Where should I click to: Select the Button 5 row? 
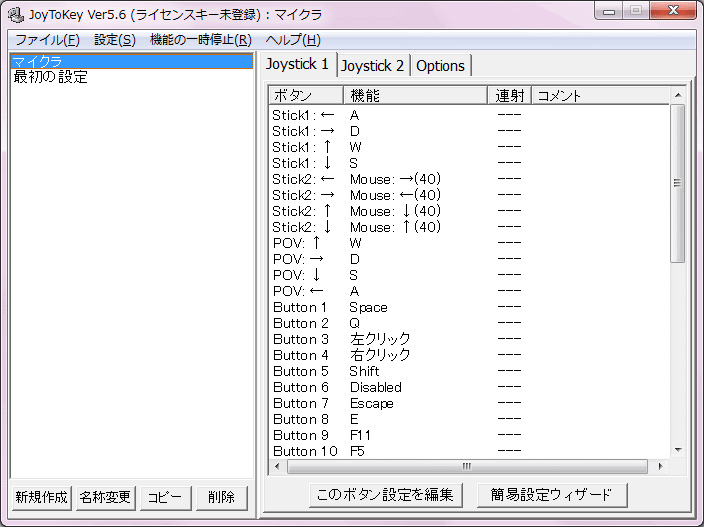(469, 371)
